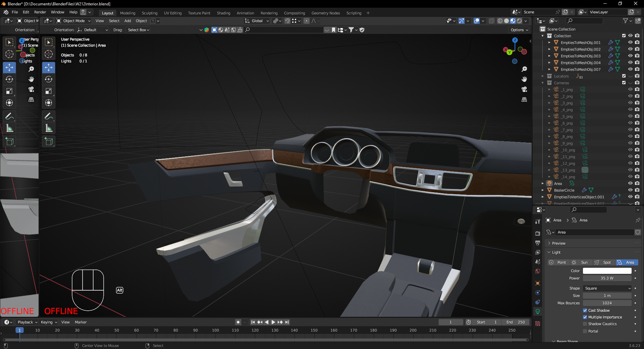Select the Rotate tool in viewport toolbar
The height and width of the screenshot is (349, 644).
pyautogui.click(x=49, y=79)
